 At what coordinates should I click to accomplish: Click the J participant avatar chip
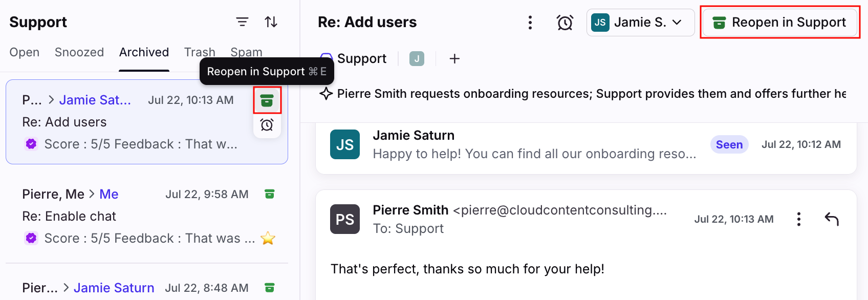[417, 59]
